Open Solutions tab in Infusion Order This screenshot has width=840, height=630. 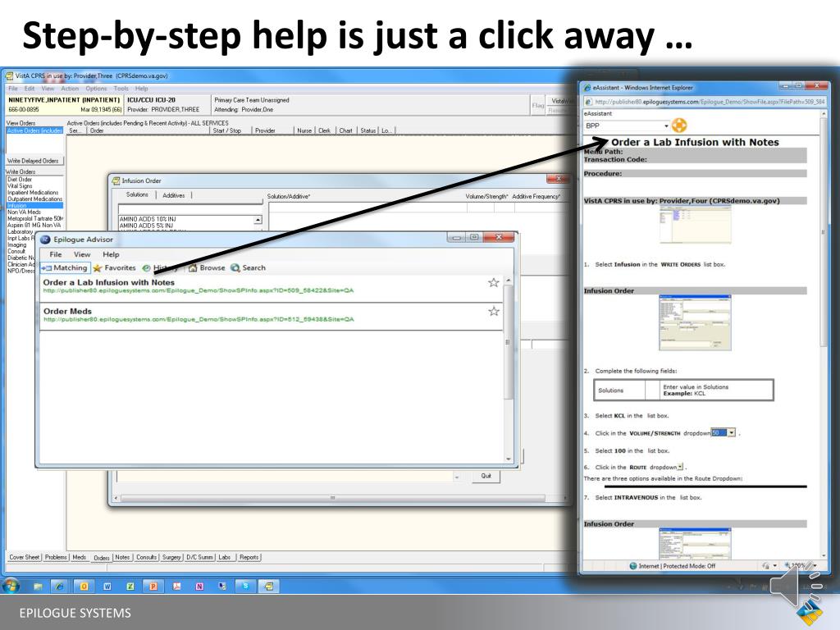point(137,195)
